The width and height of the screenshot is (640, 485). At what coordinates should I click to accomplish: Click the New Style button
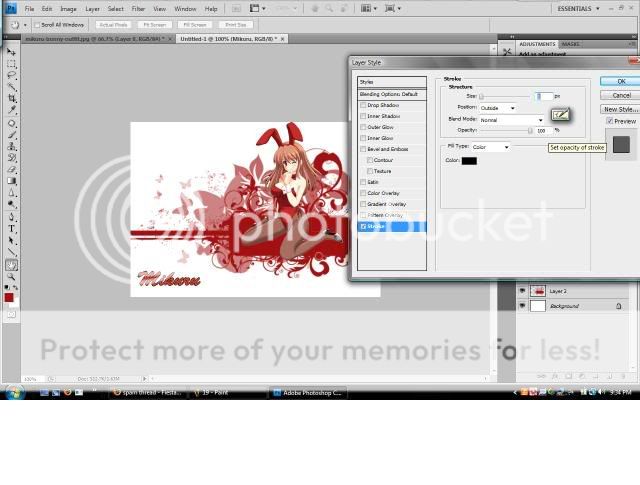(x=620, y=109)
